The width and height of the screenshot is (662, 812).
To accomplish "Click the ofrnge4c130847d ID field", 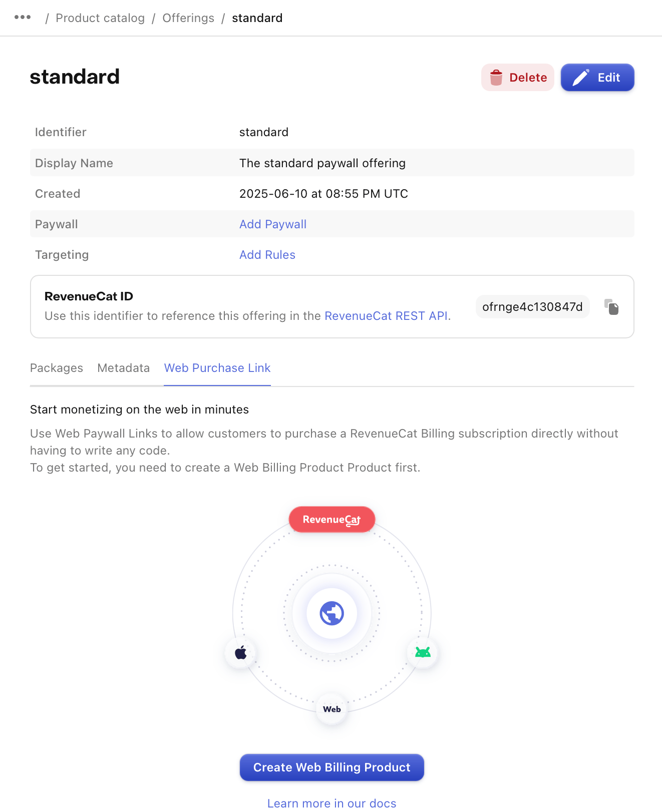I will pyautogui.click(x=532, y=307).
